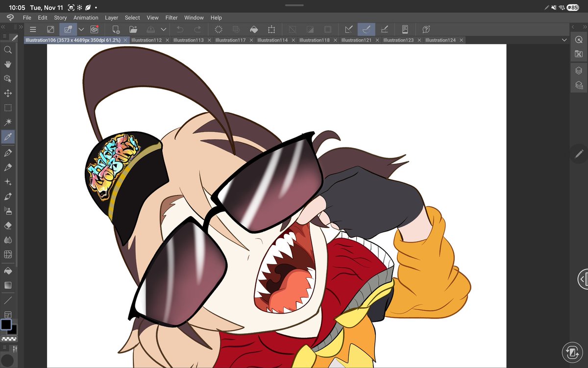
Task: Open the Layer palette icon on right
Action: [579, 71]
